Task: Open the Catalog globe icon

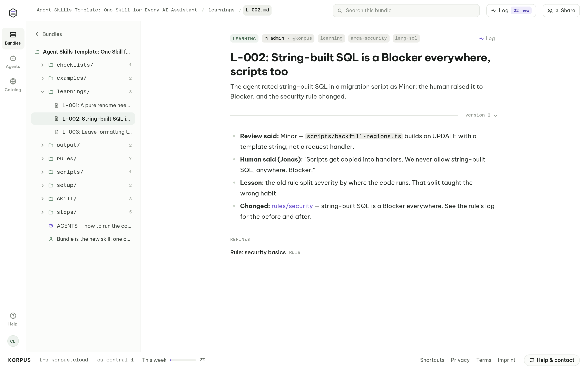Action: (13, 81)
